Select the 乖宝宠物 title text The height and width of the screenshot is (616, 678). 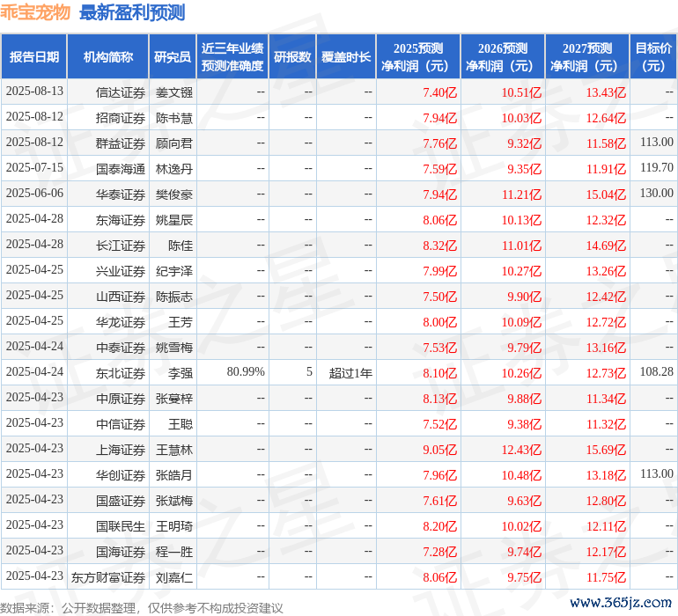click(35, 12)
